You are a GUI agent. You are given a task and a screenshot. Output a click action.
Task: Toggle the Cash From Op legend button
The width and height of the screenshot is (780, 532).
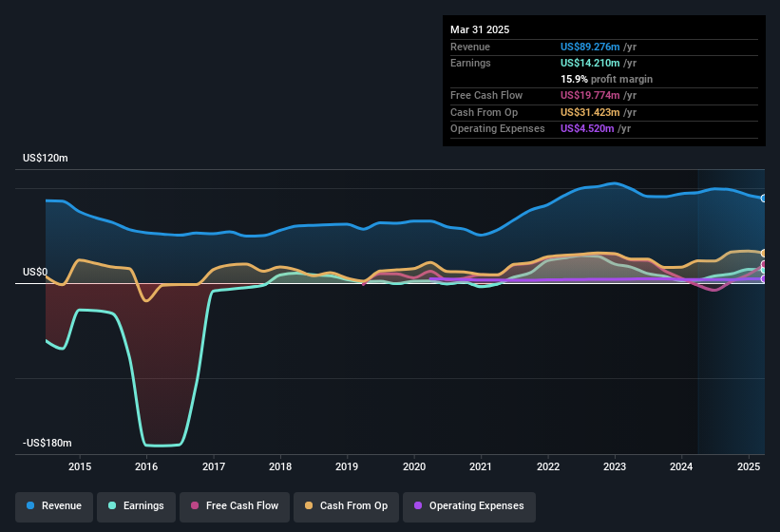coord(346,506)
